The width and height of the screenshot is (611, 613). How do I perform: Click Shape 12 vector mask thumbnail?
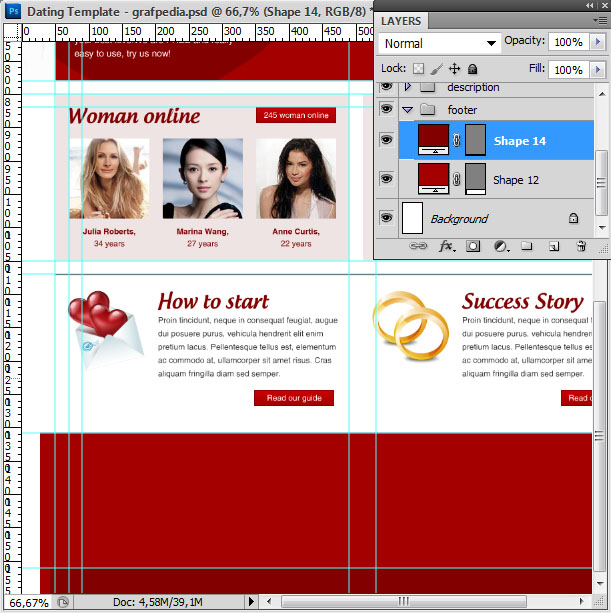(475, 179)
